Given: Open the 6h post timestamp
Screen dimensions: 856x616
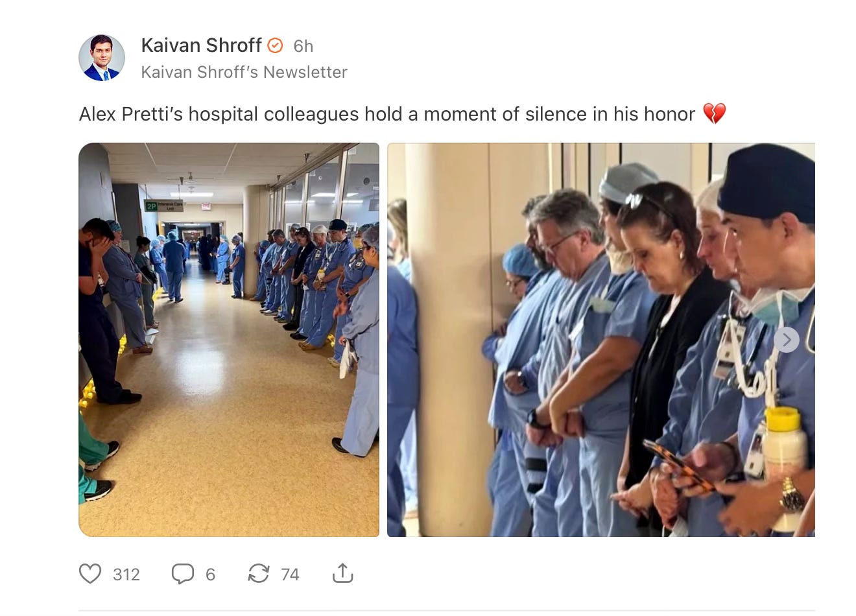Looking at the screenshot, I should [303, 46].
